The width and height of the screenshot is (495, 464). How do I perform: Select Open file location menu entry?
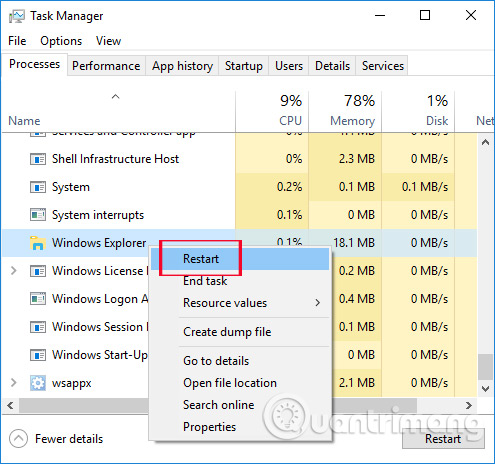click(240, 383)
